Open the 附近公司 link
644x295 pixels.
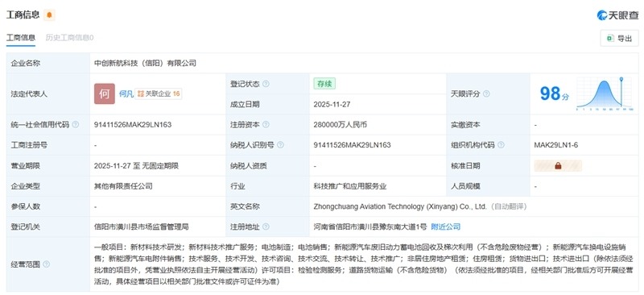tap(446, 226)
